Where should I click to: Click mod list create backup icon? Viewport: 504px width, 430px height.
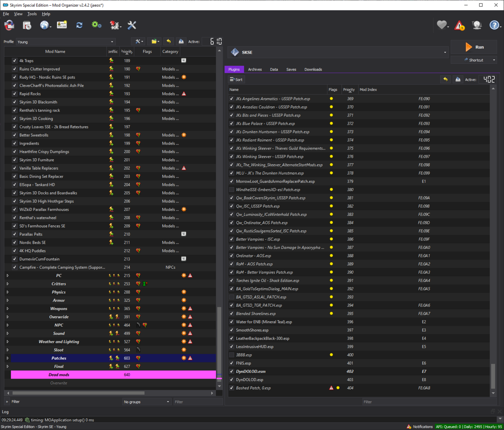click(181, 41)
